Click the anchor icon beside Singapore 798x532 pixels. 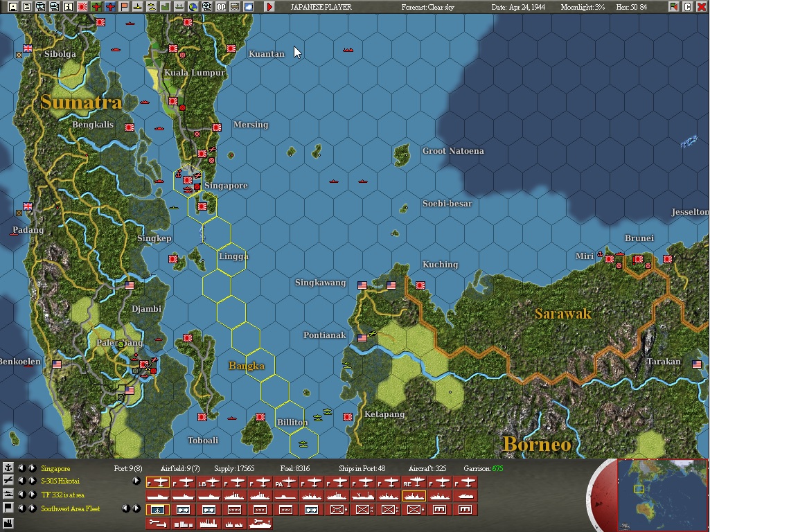coord(8,468)
